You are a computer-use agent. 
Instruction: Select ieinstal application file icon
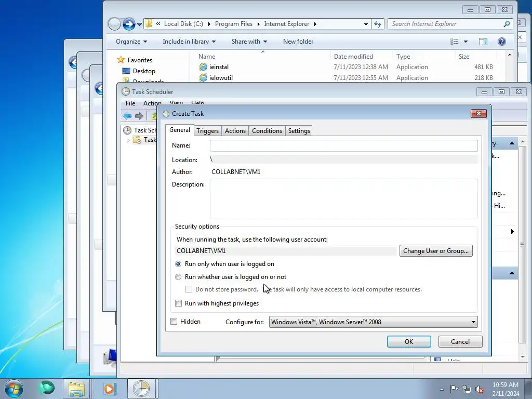[x=203, y=67]
